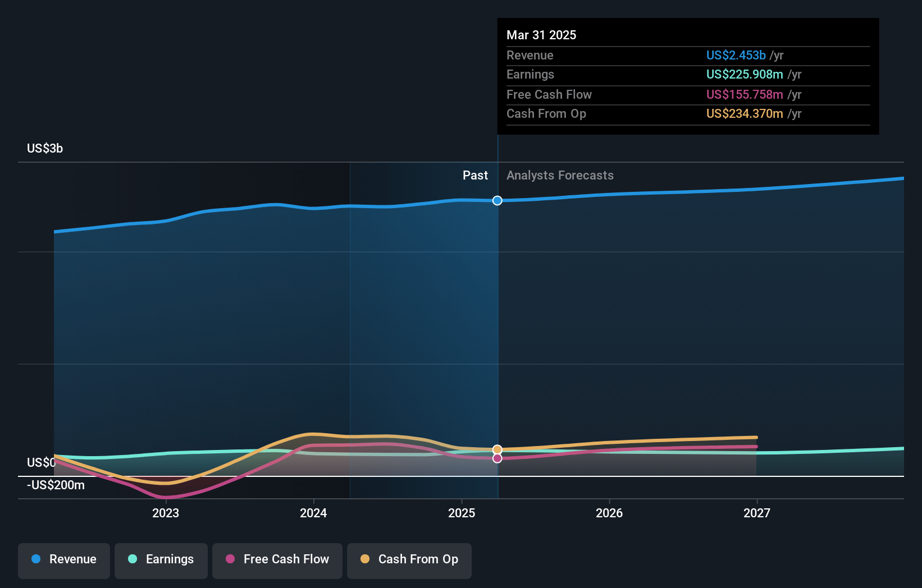Click the US$2.453b revenue tooltip value

click(x=736, y=55)
